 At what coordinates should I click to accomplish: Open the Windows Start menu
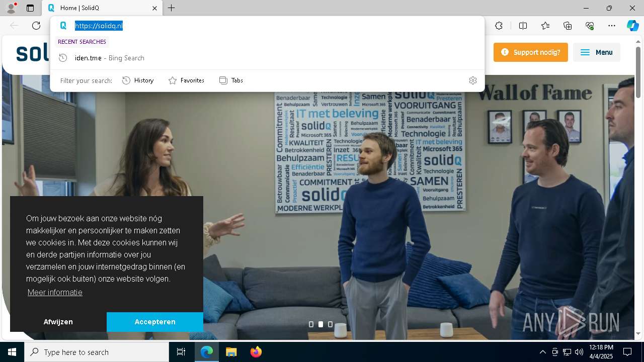click(x=12, y=352)
